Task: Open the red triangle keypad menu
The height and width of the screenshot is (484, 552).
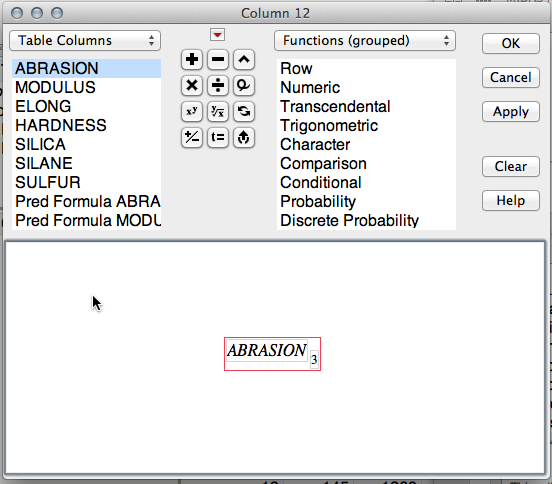Action: [x=218, y=35]
